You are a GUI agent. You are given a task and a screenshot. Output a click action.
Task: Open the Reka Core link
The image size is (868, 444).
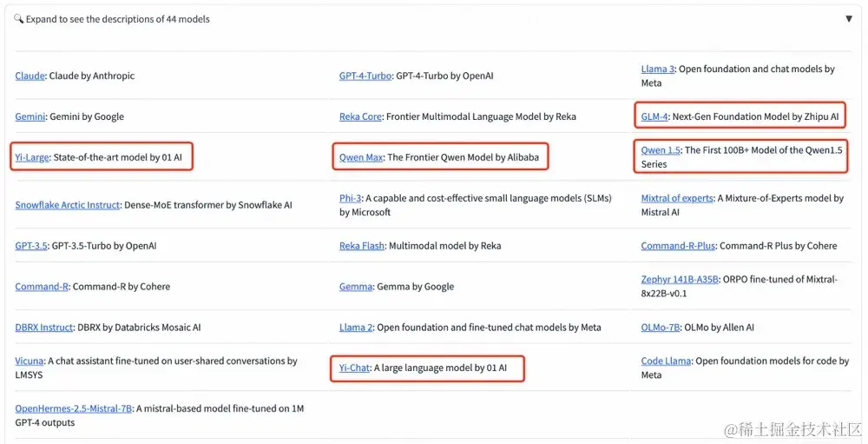(x=360, y=116)
